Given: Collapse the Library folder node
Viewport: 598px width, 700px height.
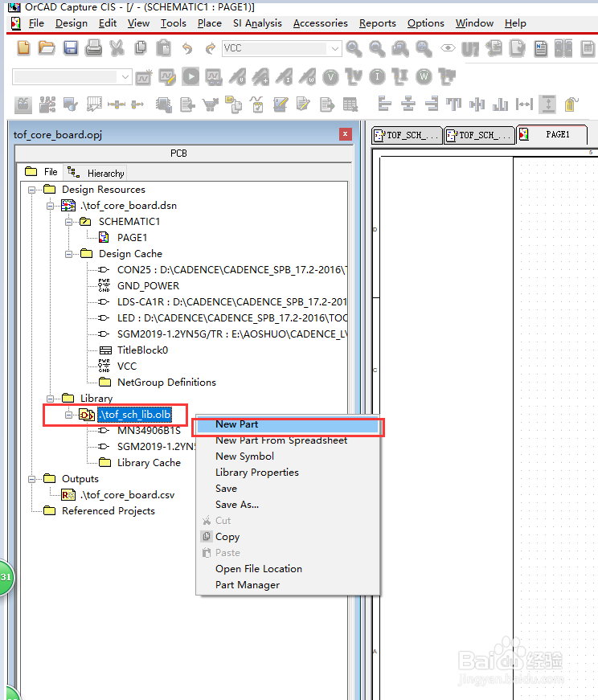Looking at the screenshot, I should coord(50,399).
